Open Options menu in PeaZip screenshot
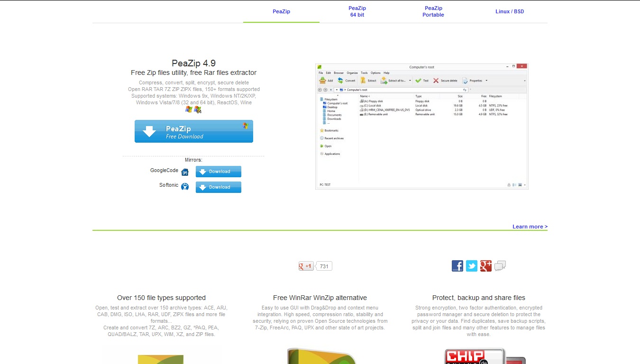Viewport: 640px width, 364px height. (375, 73)
